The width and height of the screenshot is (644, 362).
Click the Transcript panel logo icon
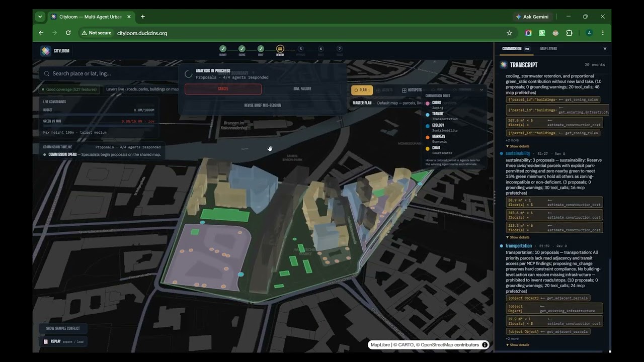504,65
